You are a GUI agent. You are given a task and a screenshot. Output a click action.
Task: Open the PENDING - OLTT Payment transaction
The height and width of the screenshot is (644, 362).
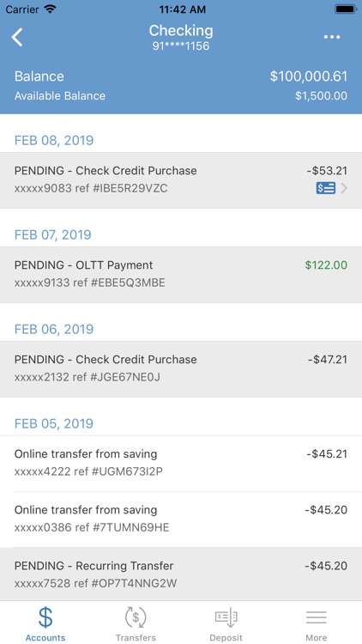click(181, 275)
